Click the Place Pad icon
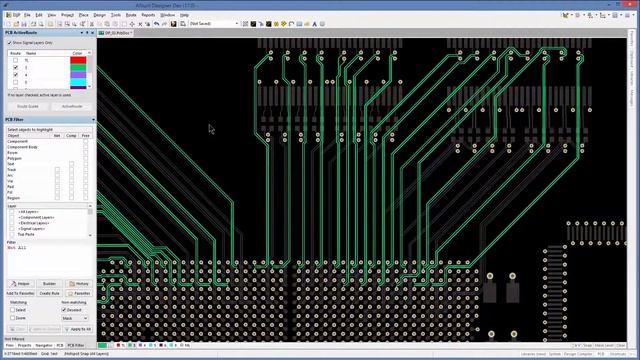The width and height of the screenshot is (640, 360). click(x=276, y=24)
